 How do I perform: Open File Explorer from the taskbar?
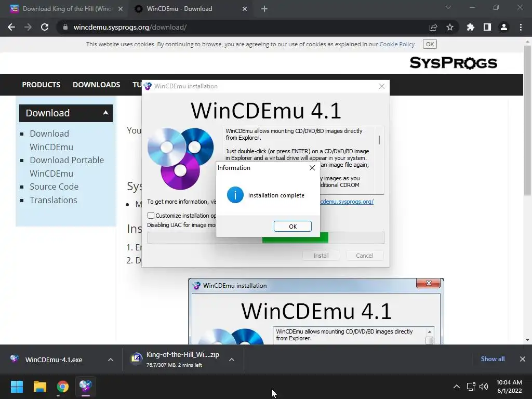point(39,387)
